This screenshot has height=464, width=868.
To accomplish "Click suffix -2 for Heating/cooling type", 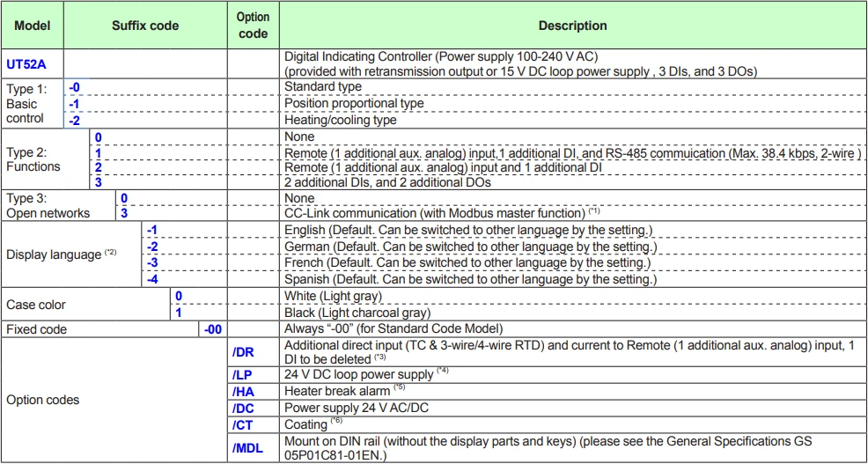I will 75,119.
